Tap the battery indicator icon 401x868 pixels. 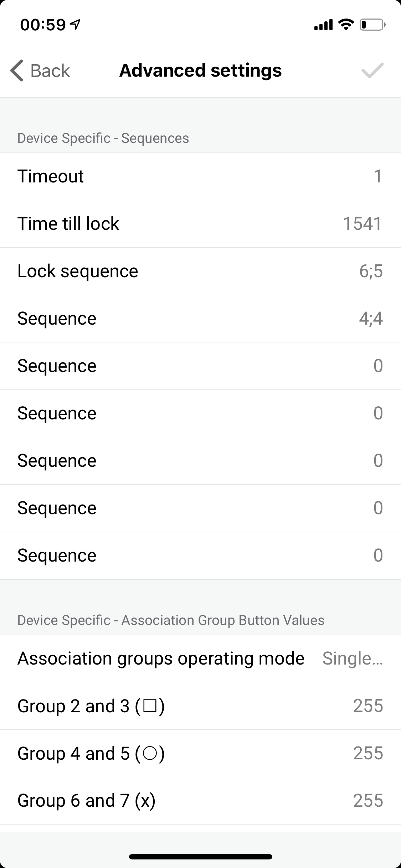coord(372,25)
